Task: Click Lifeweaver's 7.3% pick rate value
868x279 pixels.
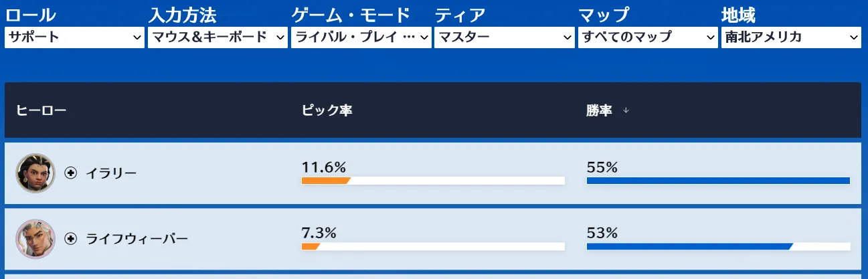Action: (x=319, y=233)
